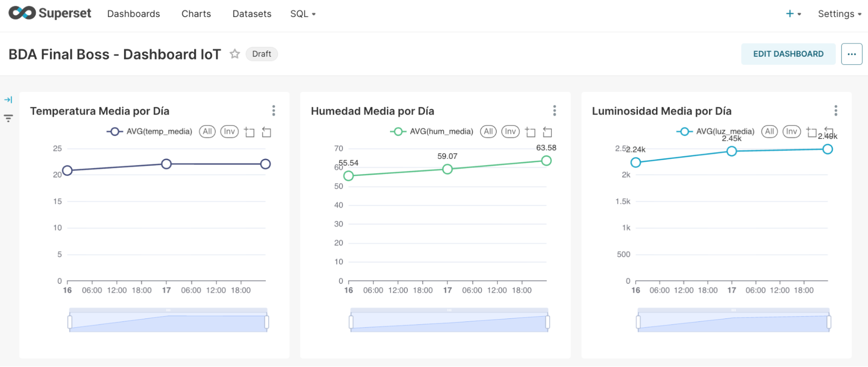Viewport: 868px width, 367px height.
Task: Invert legend selection in Humedad chart
Action: coord(511,131)
